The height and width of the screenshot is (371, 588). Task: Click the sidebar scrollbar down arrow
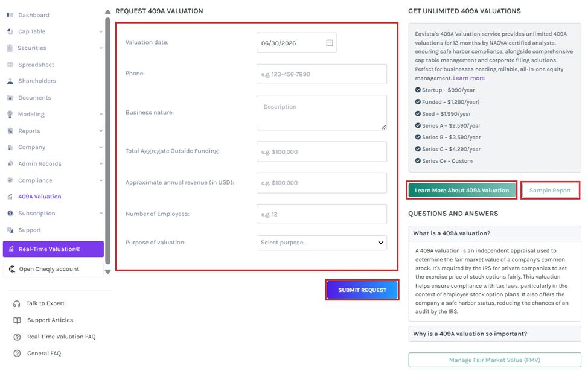point(107,272)
